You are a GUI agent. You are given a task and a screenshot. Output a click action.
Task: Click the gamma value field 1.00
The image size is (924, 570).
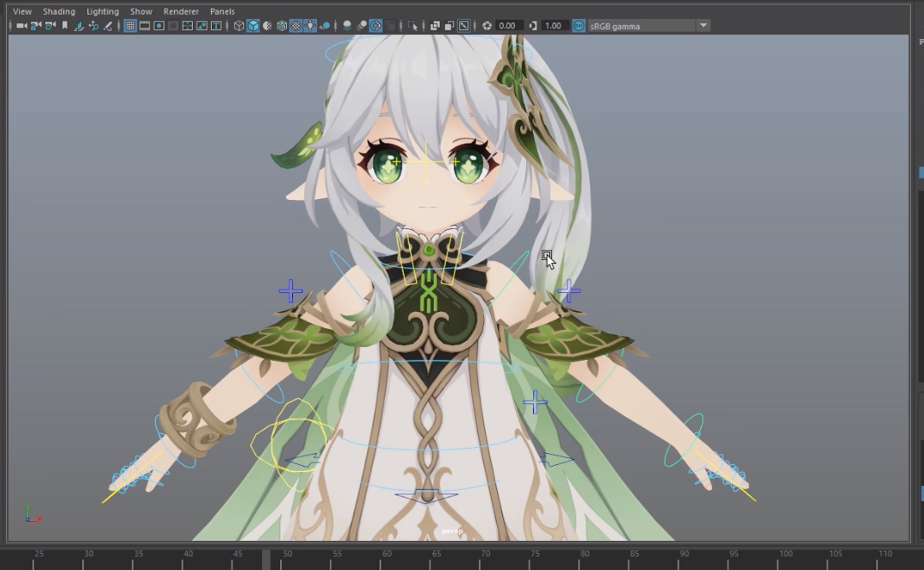pos(553,26)
